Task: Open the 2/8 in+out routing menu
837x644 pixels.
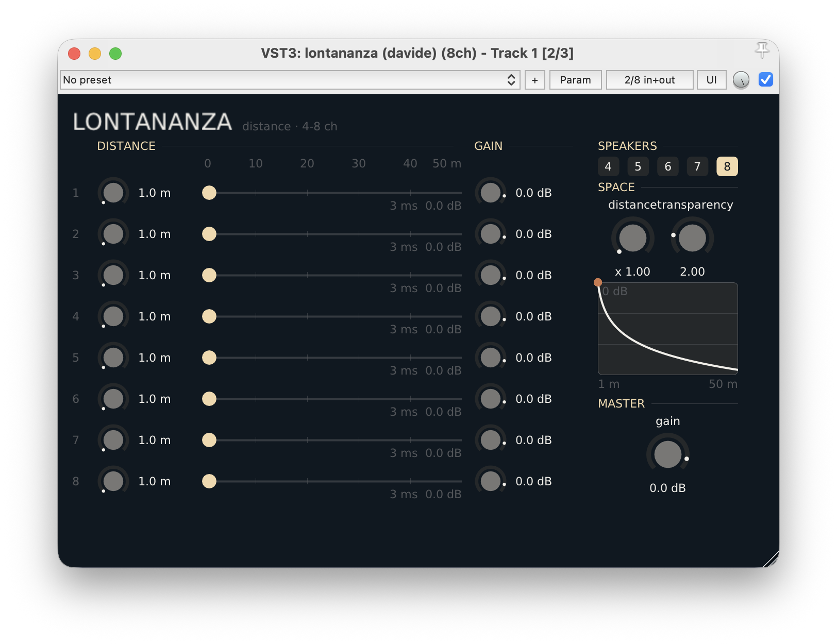Action: click(x=649, y=80)
